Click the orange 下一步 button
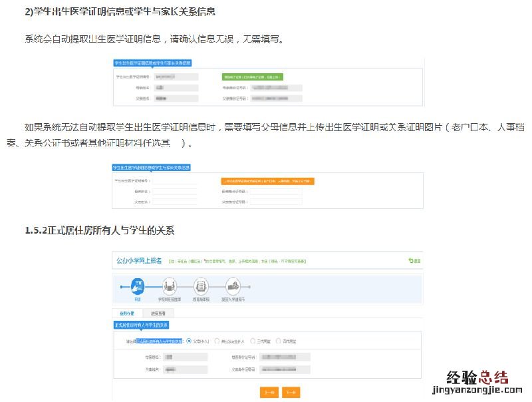The image size is (532, 402). pos(291,392)
